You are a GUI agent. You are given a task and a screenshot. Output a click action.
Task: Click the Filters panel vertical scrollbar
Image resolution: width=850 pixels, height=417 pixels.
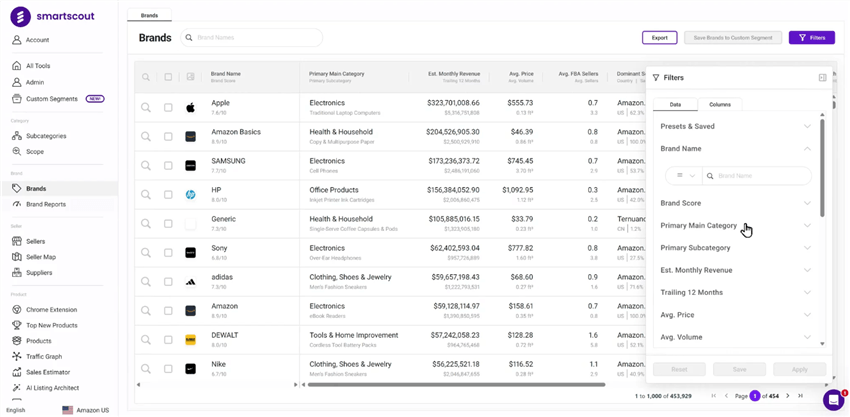click(x=822, y=168)
